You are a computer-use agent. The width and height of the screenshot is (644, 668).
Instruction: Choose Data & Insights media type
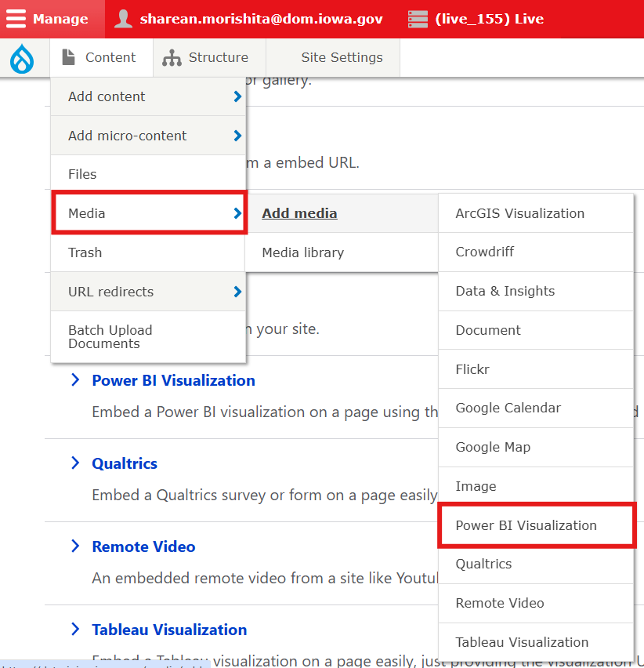[x=536, y=291]
